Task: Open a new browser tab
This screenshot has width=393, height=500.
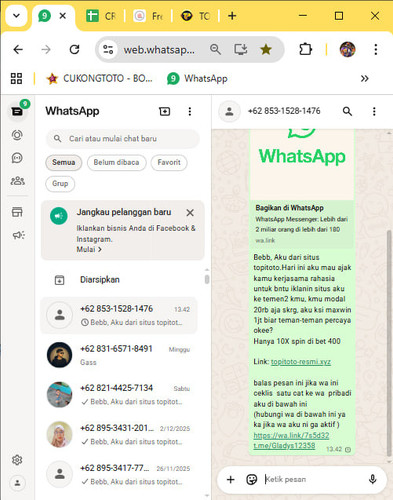Action: [232, 16]
